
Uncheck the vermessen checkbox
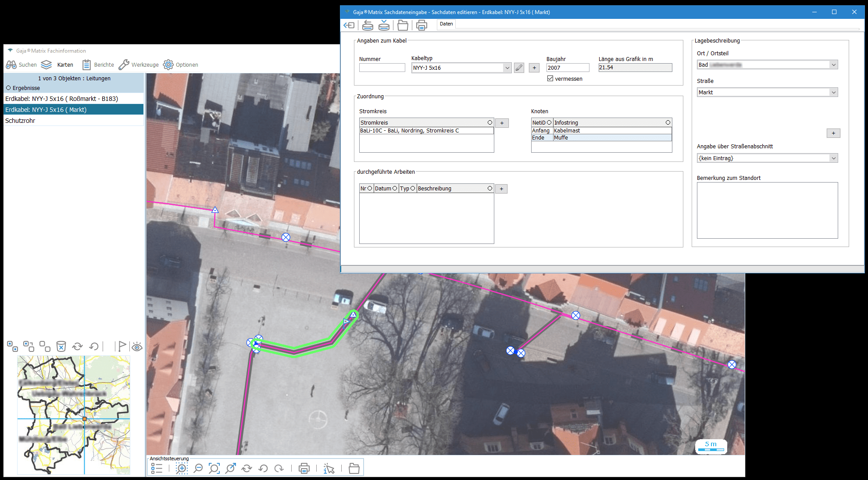[550, 79]
